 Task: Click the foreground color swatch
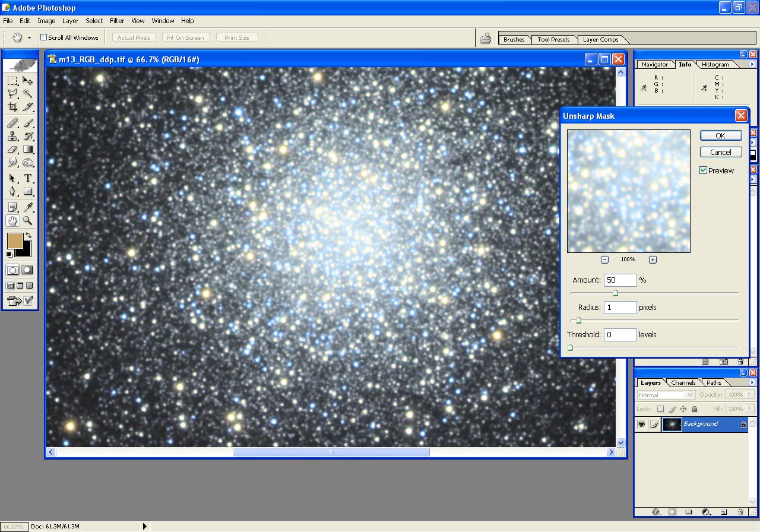pos(15,240)
